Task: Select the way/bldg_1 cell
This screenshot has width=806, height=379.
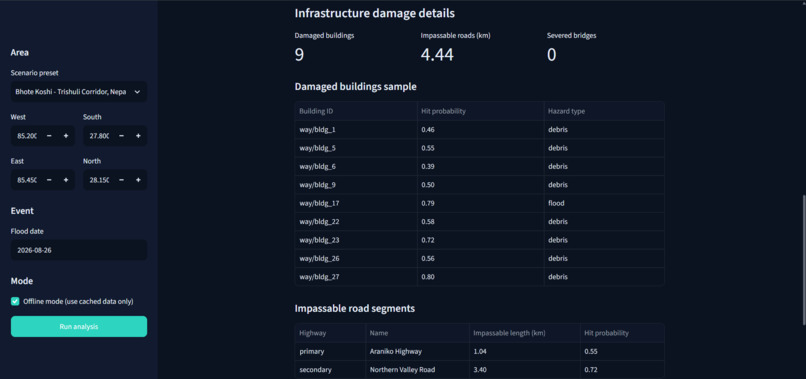Action: click(x=356, y=130)
